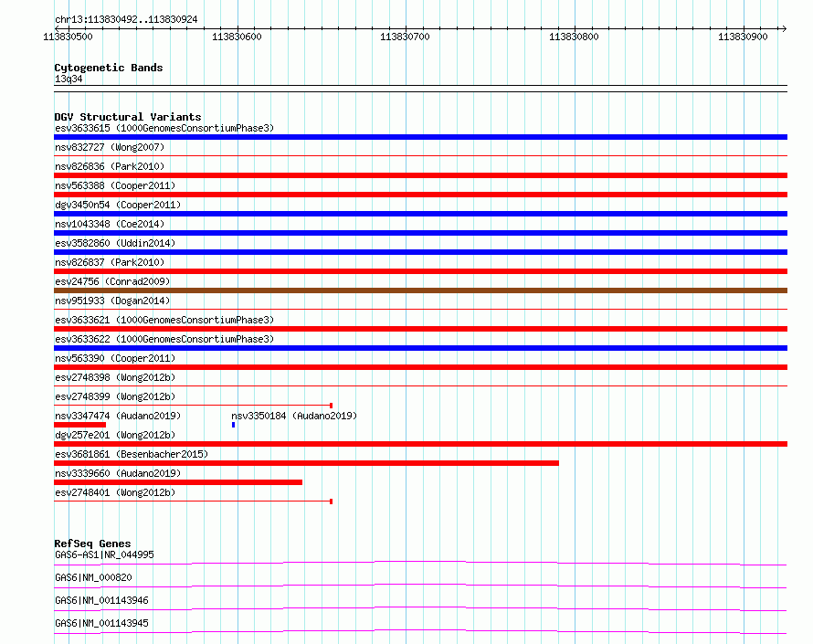Open nsv826837 (Park2010) variant

pyautogui.click(x=110, y=262)
